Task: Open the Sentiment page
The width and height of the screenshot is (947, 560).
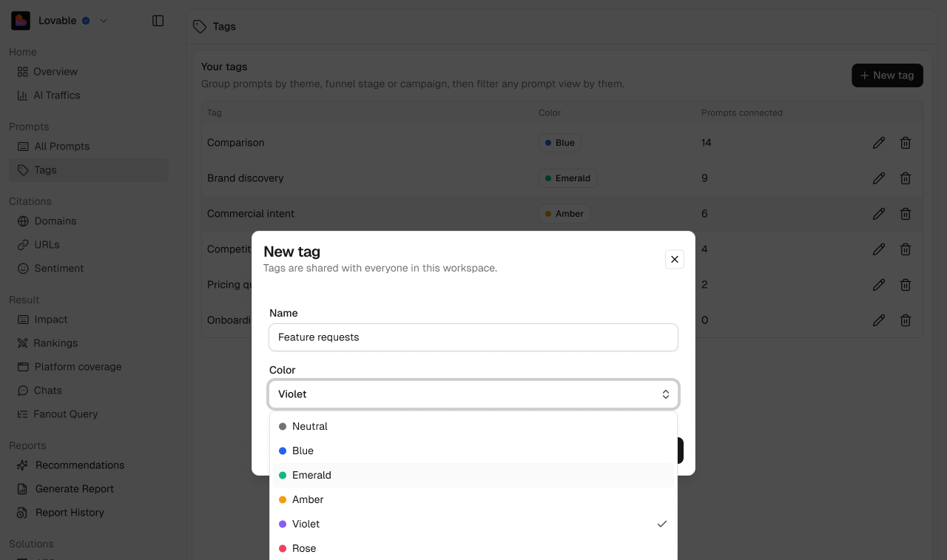Action: click(x=89, y=269)
